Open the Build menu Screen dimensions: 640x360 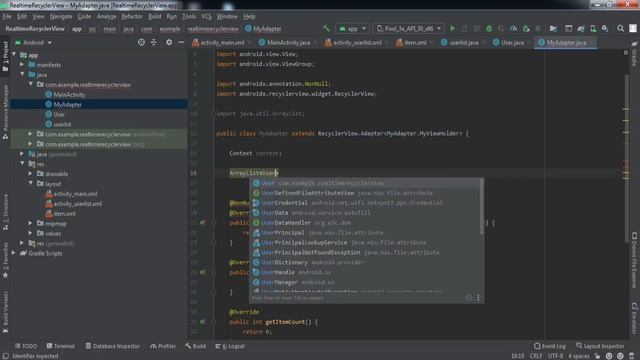[155, 16]
